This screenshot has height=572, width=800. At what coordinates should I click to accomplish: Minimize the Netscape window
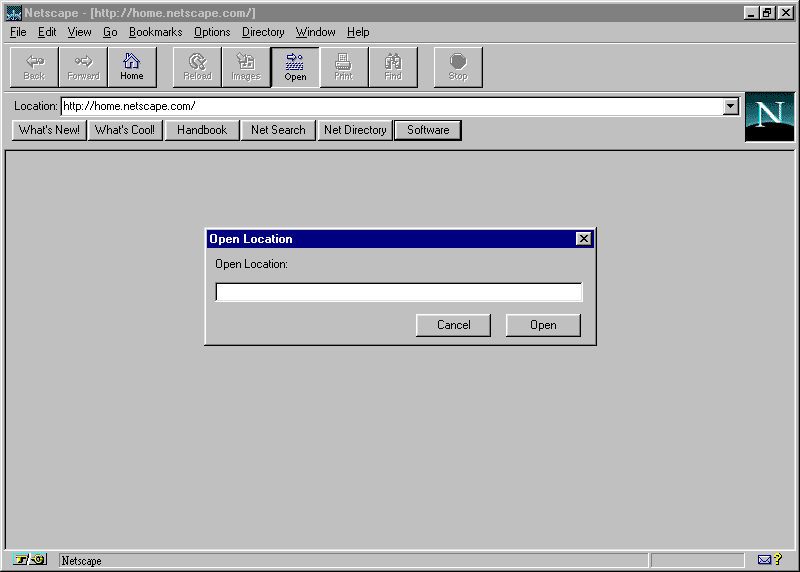click(751, 13)
